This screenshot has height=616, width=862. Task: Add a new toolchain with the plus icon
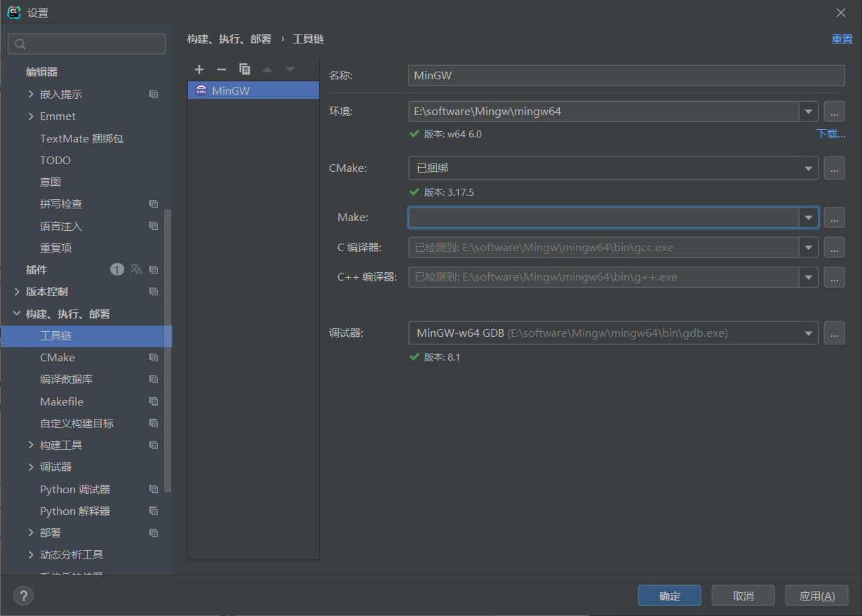pos(199,69)
